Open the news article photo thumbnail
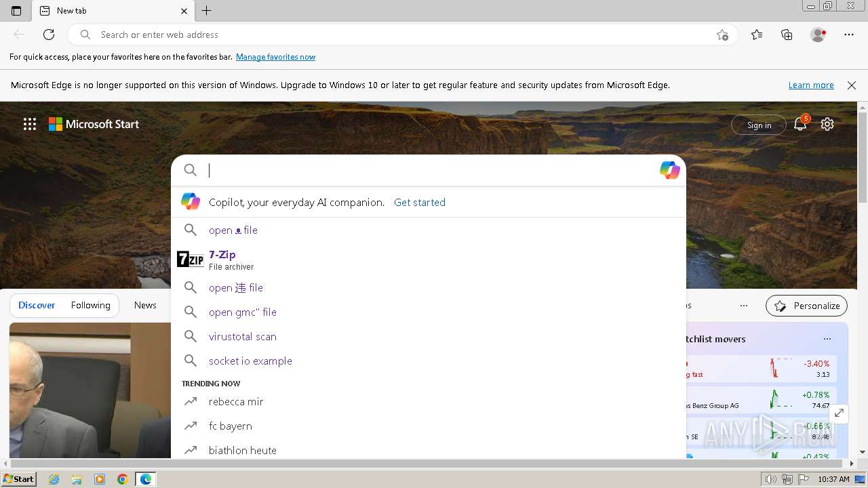868x488 pixels. pos(90,390)
